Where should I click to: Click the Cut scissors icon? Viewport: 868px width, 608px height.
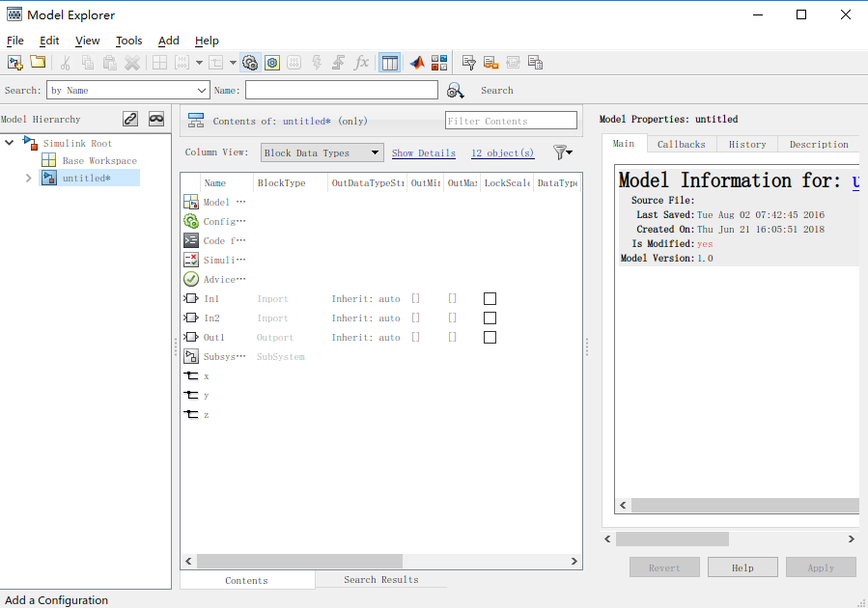coord(66,63)
